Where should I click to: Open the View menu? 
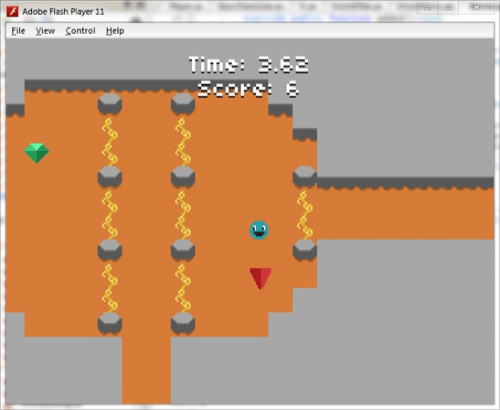tap(45, 31)
